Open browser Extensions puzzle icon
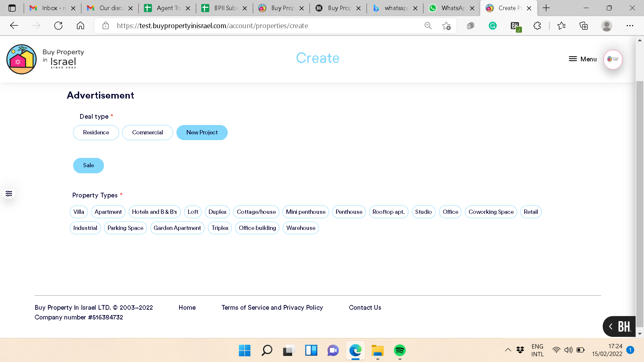The image size is (644, 362). 537,26
